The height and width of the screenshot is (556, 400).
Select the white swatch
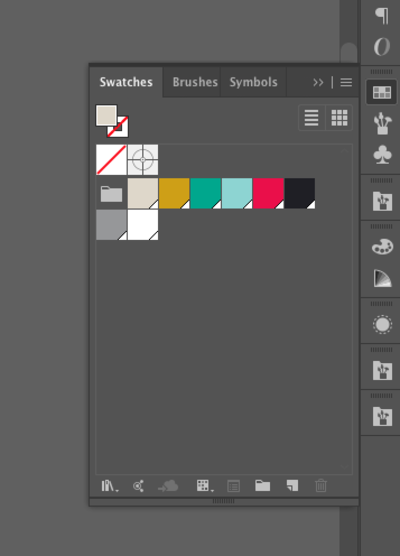tap(143, 225)
